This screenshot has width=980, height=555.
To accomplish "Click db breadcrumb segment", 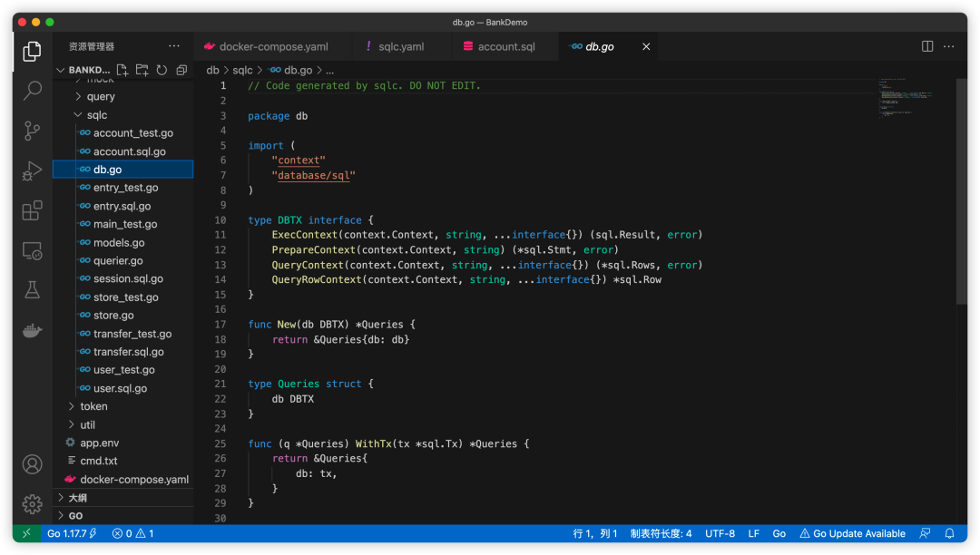I will (213, 70).
